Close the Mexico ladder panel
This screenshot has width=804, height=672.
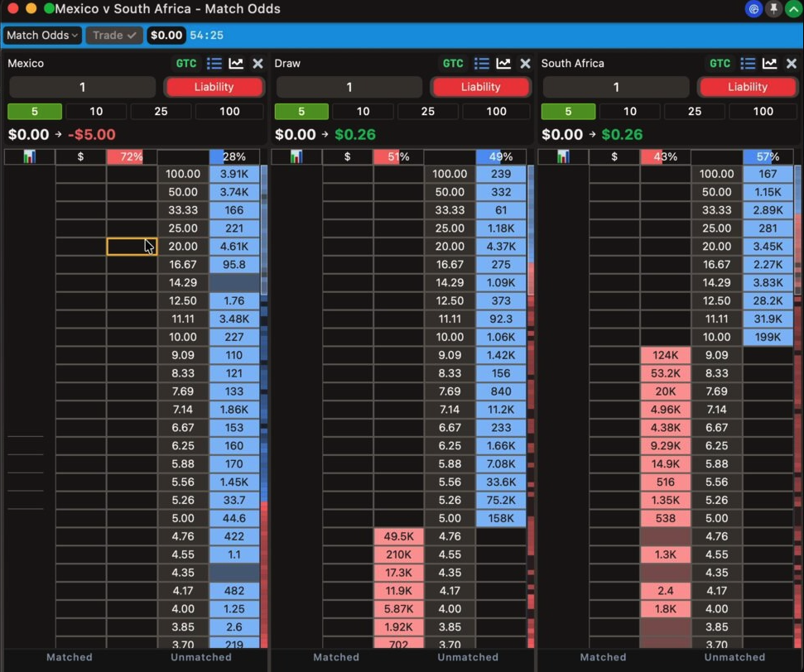tap(258, 64)
